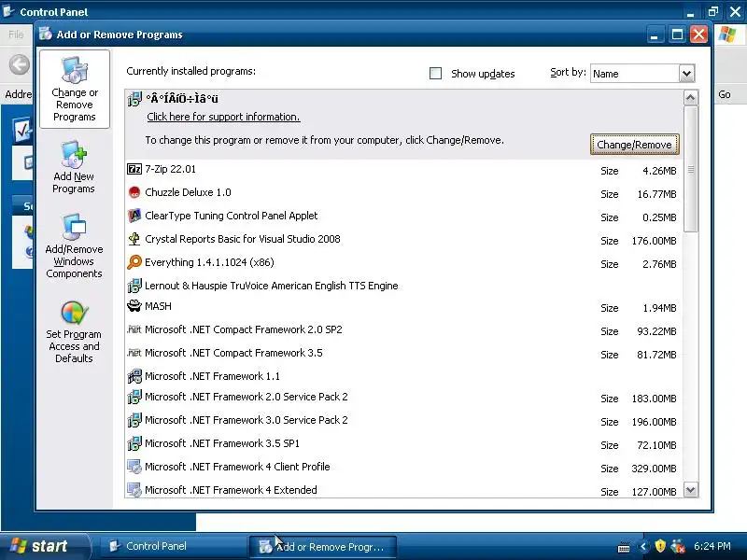
Task: Click the Start button
Action: coord(44,546)
